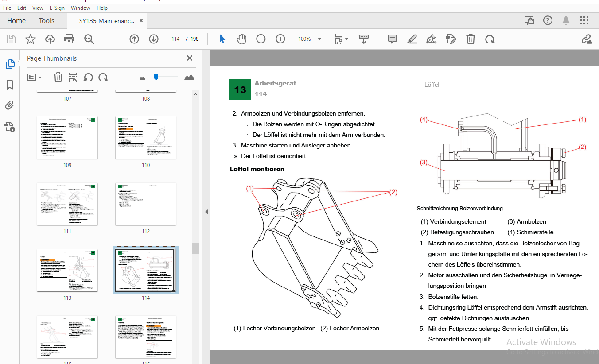
Task: Select page 109 thumbnail
Action: 67,138
